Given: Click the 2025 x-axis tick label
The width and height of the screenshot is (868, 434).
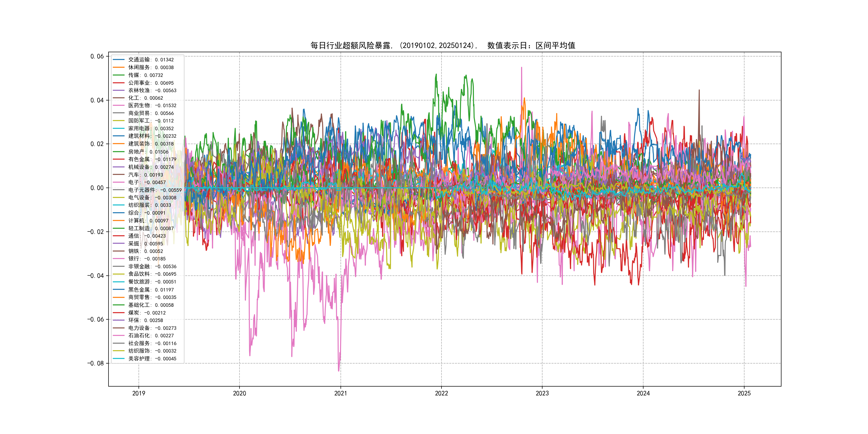Looking at the screenshot, I should point(744,393).
